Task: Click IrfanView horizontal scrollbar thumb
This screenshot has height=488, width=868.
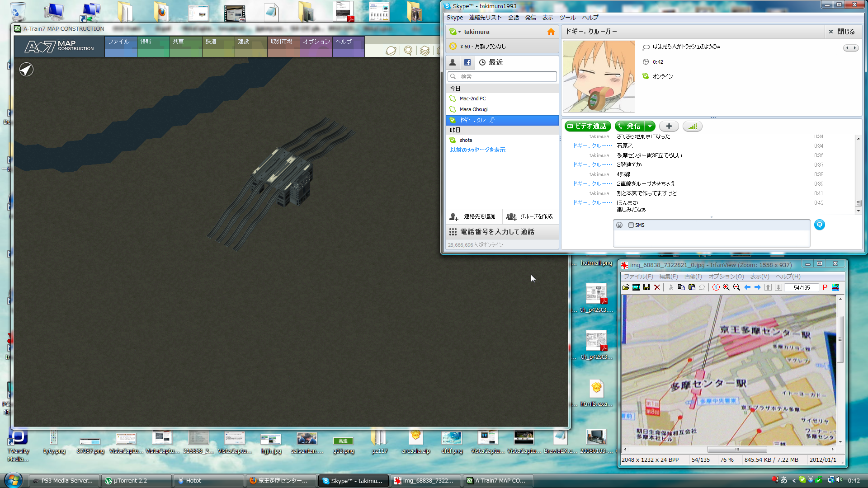Action: pyautogui.click(x=737, y=449)
